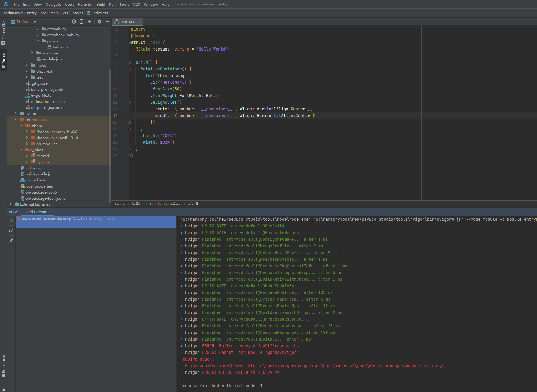Click the Index.ets file icon in breadcrumb
This screenshot has width=537, height=392.
coord(89,13)
